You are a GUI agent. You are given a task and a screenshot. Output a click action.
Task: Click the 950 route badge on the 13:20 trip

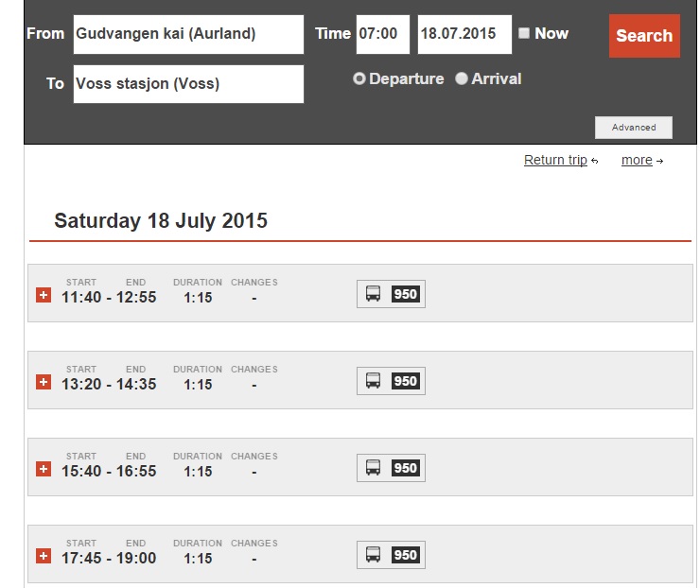coord(405,381)
